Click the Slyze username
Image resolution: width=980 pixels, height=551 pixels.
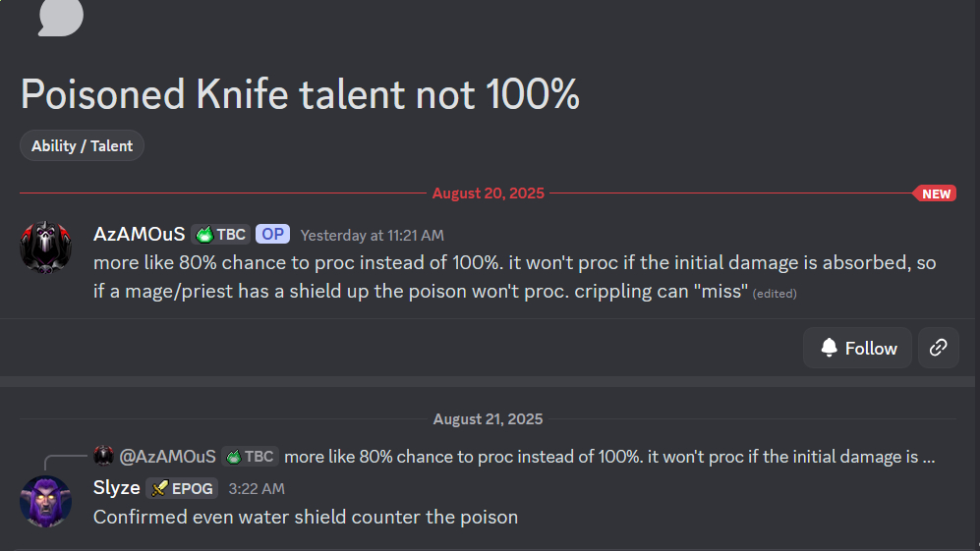116,487
